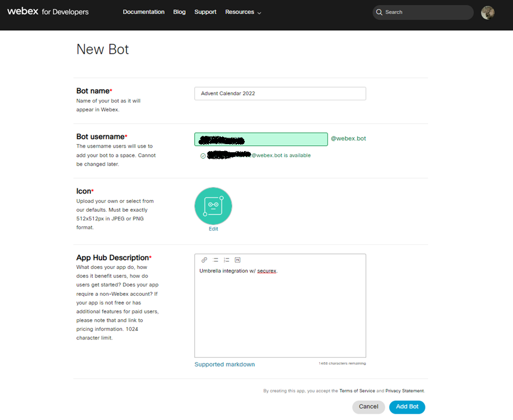513x420 pixels.
Task: Select the default bot icon image
Action: pos(213,206)
